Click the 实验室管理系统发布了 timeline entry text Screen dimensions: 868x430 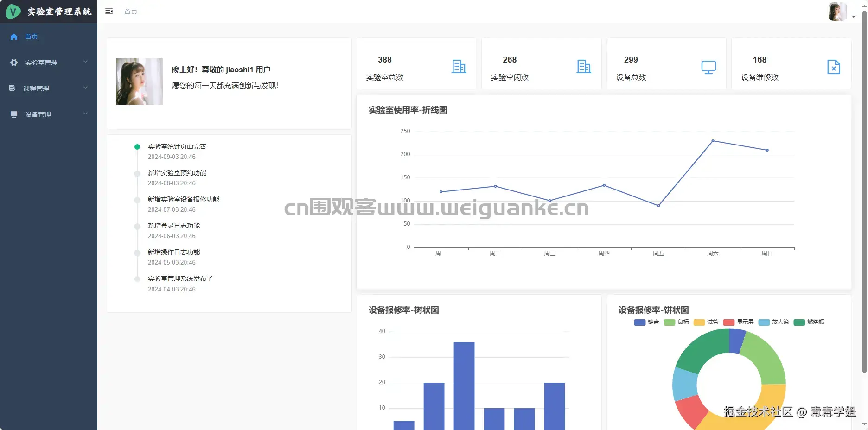(180, 278)
